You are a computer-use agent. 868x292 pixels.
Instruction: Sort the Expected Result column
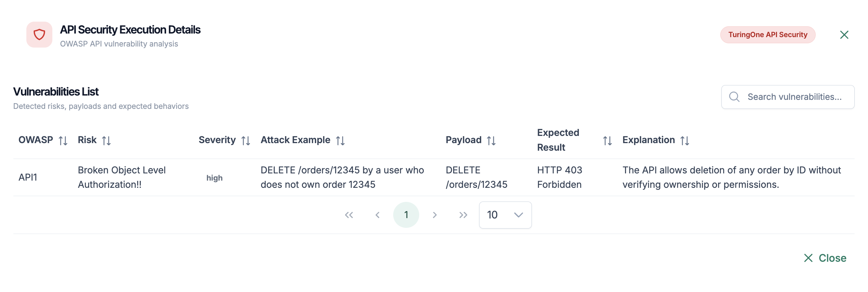[x=607, y=141]
